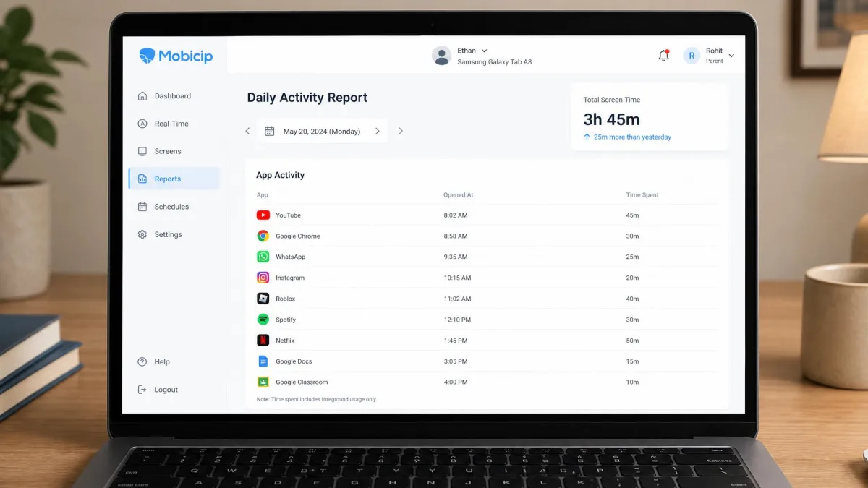The height and width of the screenshot is (488, 868).
Task: Select the Google Docs row label
Action: pyautogui.click(x=294, y=362)
